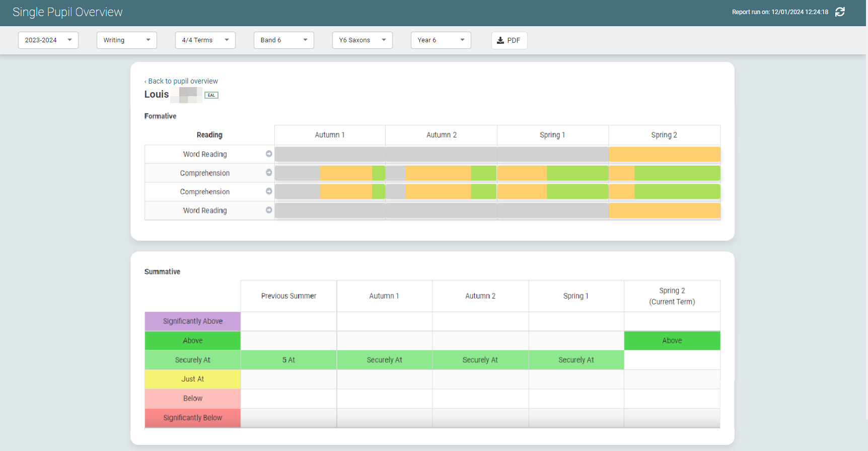Expand the Year 6 dropdown
This screenshot has height=451, width=868.
coord(441,40)
